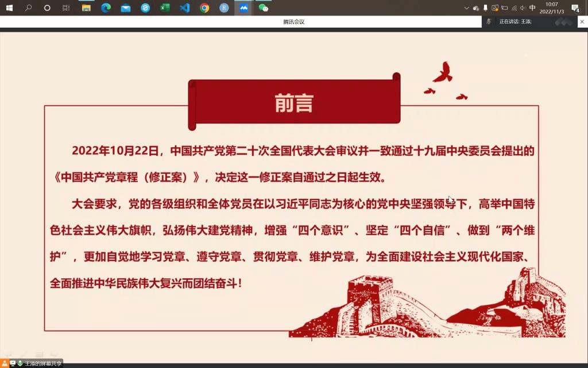Open the Mail app from taskbar
Screen dimensions: 588x368
[125, 8]
